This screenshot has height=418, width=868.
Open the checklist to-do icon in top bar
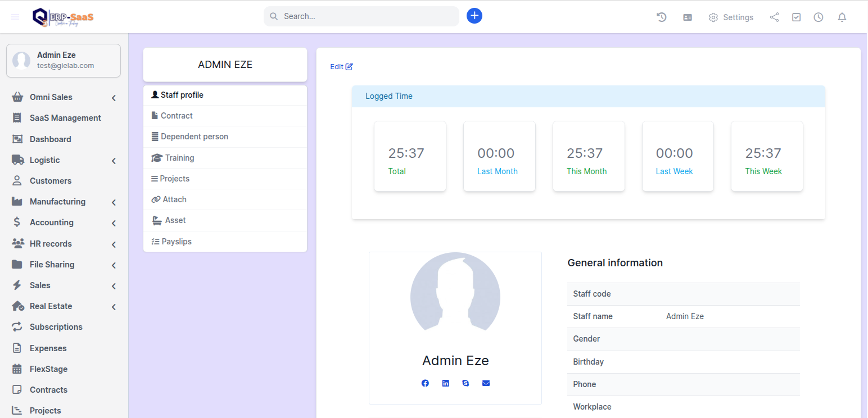click(796, 17)
